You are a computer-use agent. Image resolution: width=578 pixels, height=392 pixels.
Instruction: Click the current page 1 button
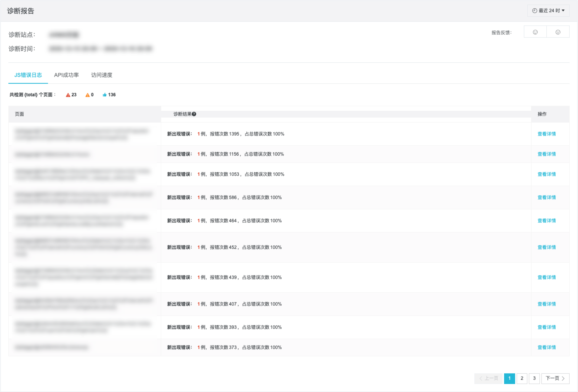509,378
